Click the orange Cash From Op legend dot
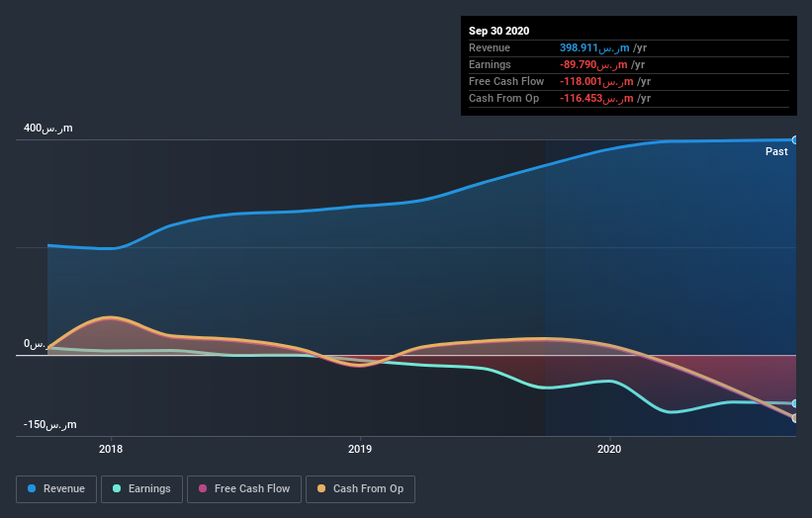The height and width of the screenshot is (518, 812). point(321,488)
